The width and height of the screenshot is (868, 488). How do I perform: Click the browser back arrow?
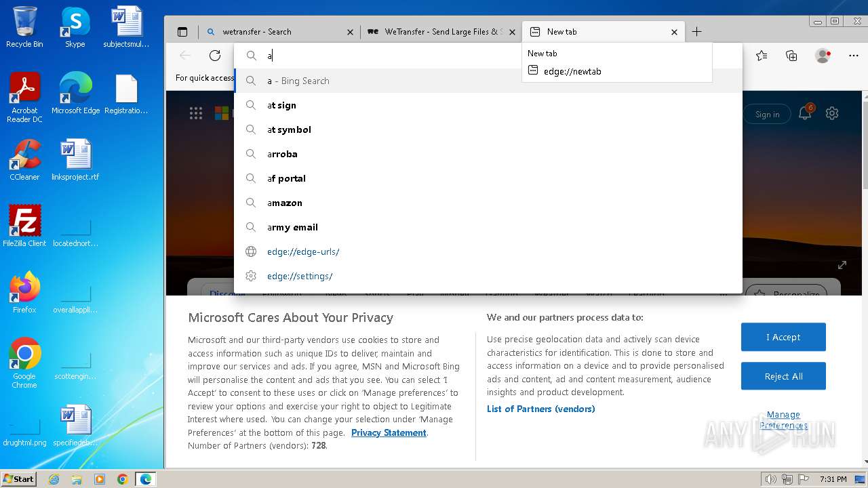185,56
